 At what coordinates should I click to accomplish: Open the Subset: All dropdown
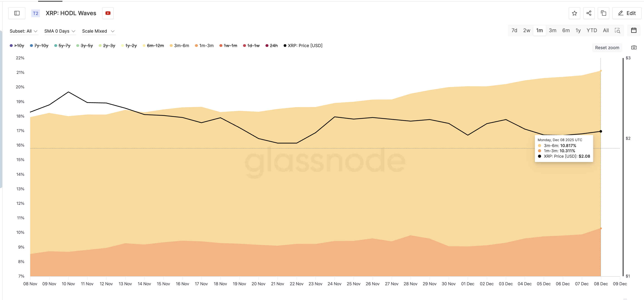point(24,31)
